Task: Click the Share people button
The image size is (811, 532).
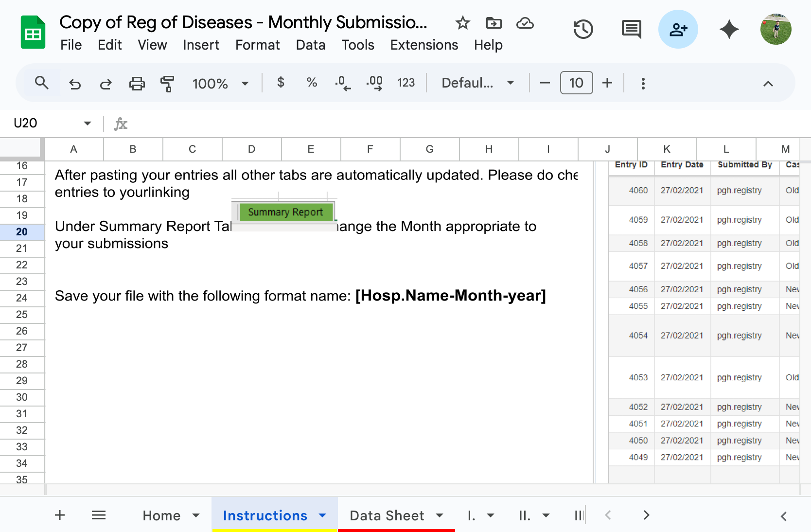Action: (x=678, y=29)
